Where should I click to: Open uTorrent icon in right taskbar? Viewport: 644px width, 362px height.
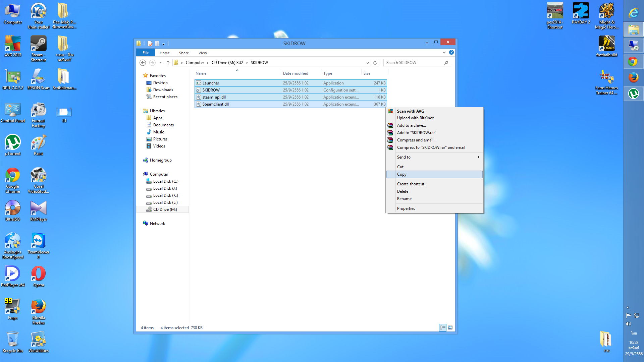(x=633, y=94)
